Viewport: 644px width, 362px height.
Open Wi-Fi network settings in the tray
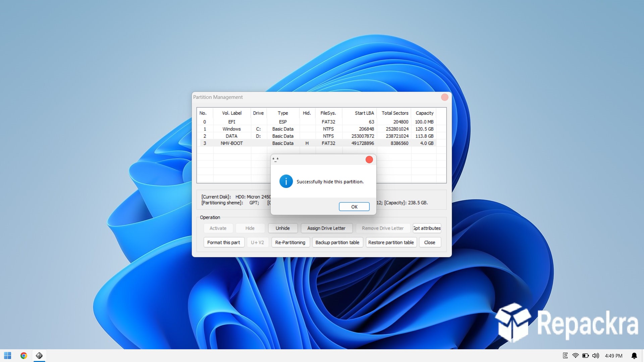576,356
